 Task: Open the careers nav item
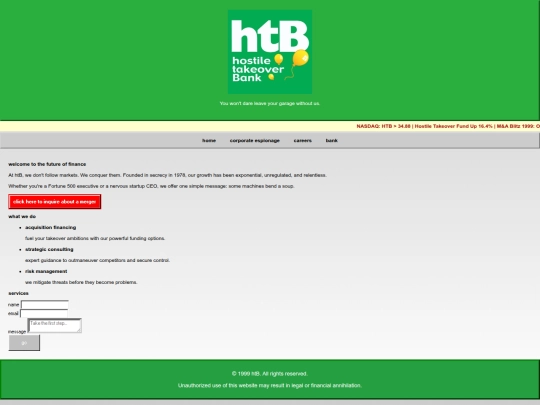302,141
